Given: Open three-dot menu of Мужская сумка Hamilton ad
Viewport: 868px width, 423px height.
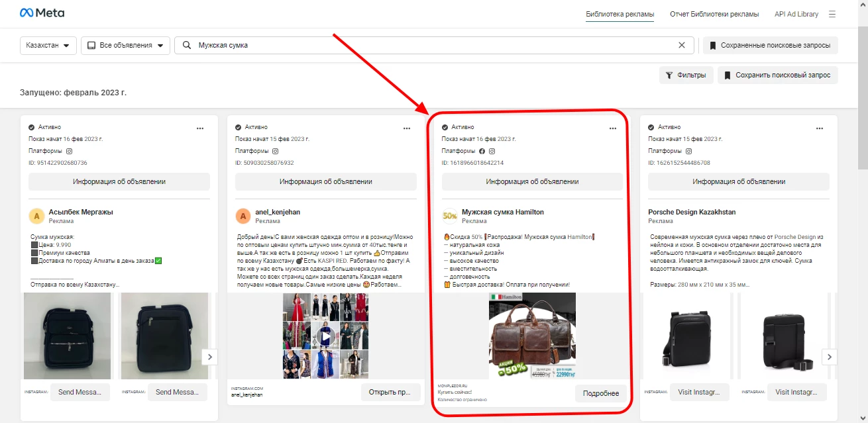Looking at the screenshot, I should pos(613,128).
